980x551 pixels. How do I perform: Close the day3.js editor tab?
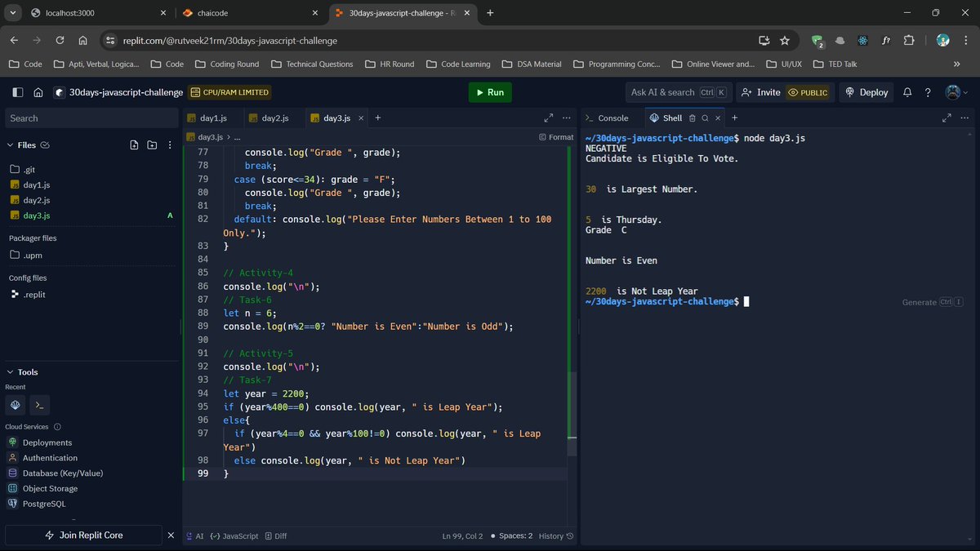pyautogui.click(x=360, y=118)
